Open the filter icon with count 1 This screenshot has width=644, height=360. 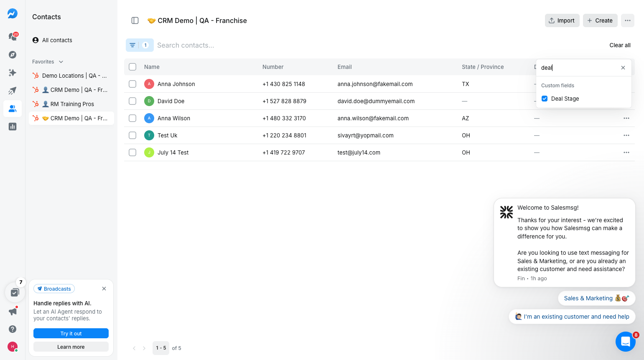click(140, 45)
